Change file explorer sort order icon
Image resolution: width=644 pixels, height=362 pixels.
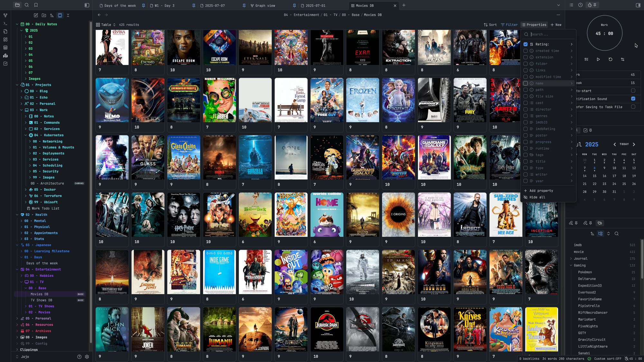tap(52, 15)
